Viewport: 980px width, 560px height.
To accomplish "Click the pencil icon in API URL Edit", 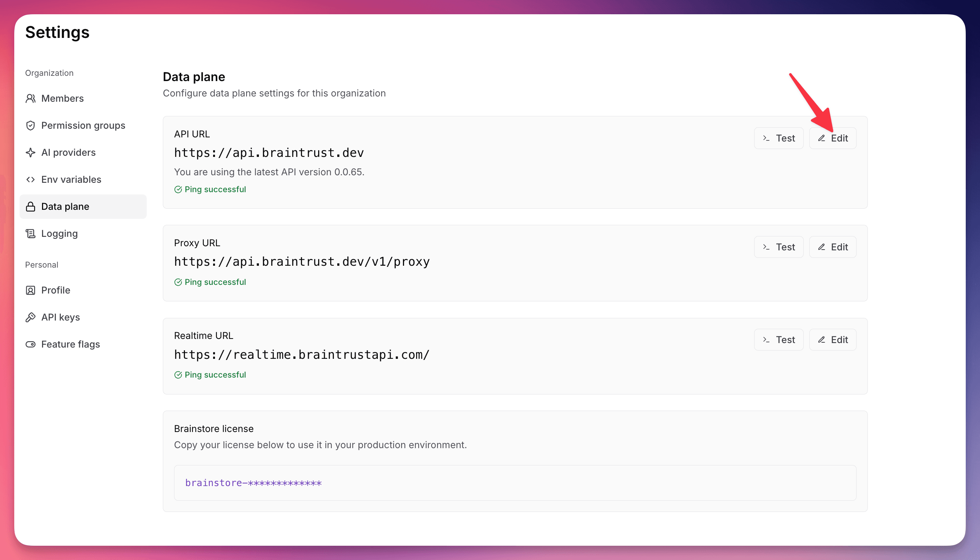I will click(822, 138).
